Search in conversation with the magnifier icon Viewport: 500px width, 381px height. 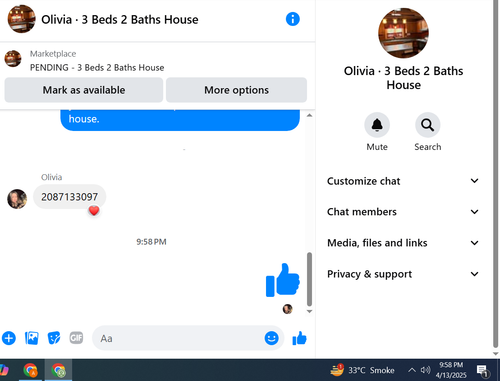pos(428,125)
